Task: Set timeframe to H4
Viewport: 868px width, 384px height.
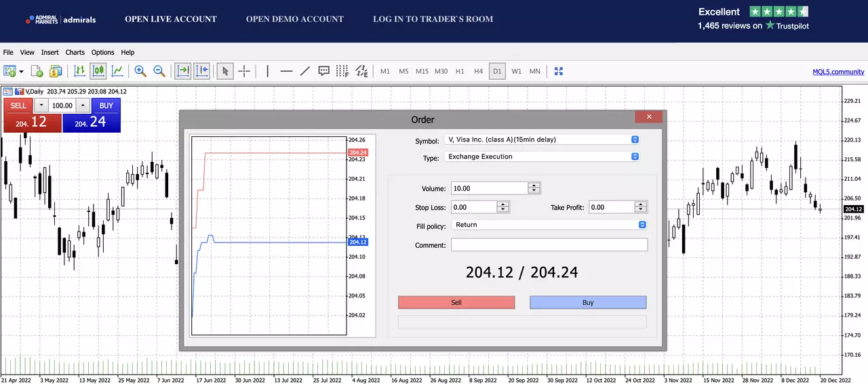Action: [479, 71]
